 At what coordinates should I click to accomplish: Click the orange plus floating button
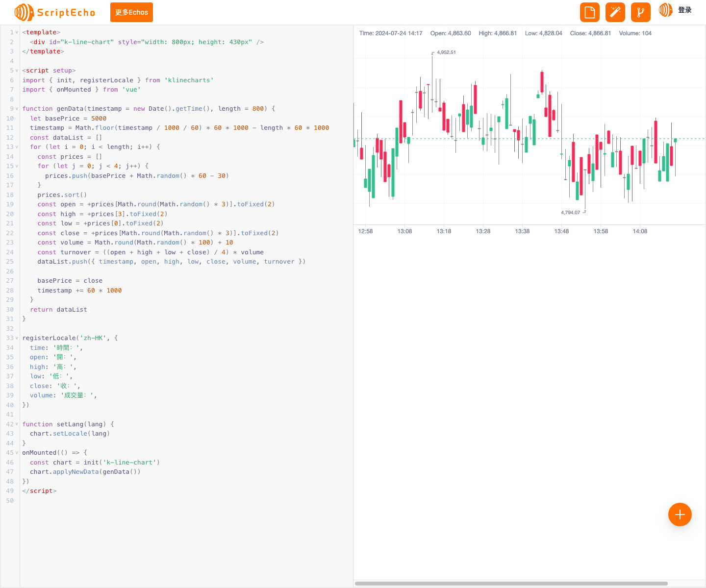coord(680,514)
